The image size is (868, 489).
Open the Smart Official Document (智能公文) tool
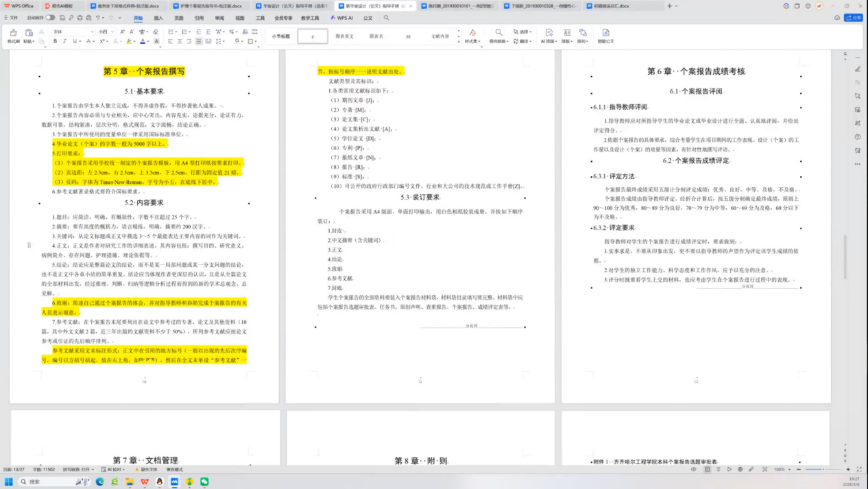pos(605,36)
